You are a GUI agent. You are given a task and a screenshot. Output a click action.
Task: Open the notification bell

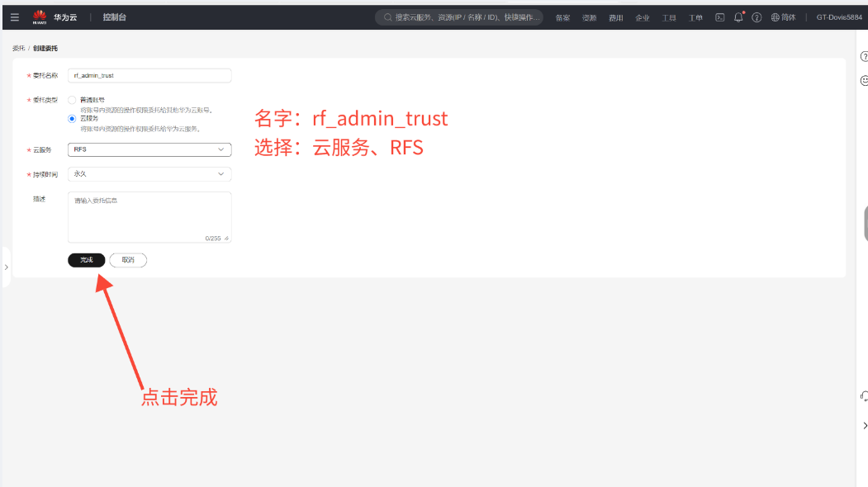tap(738, 17)
